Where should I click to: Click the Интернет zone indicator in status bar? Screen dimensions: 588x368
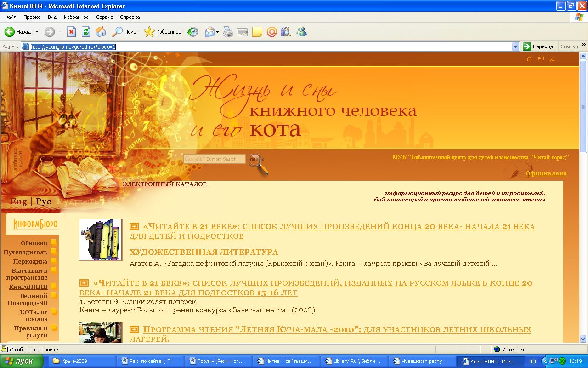point(509,349)
